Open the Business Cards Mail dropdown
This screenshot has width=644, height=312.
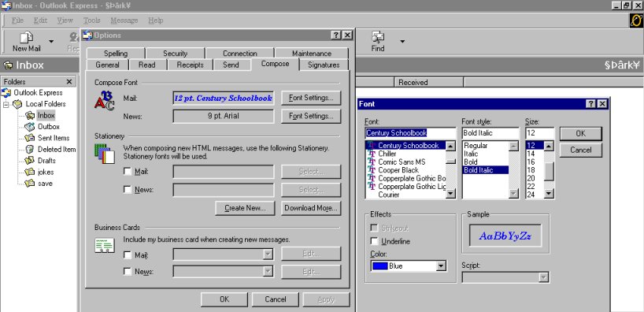(268, 254)
